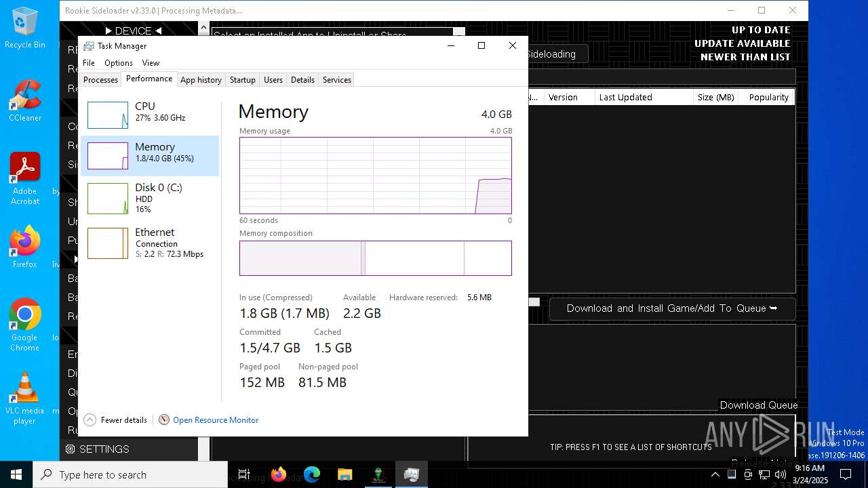The height and width of the screenshot is (488, 868).
Task: Select the Disk 0 (C:) performance item
Action: point(150,198)
